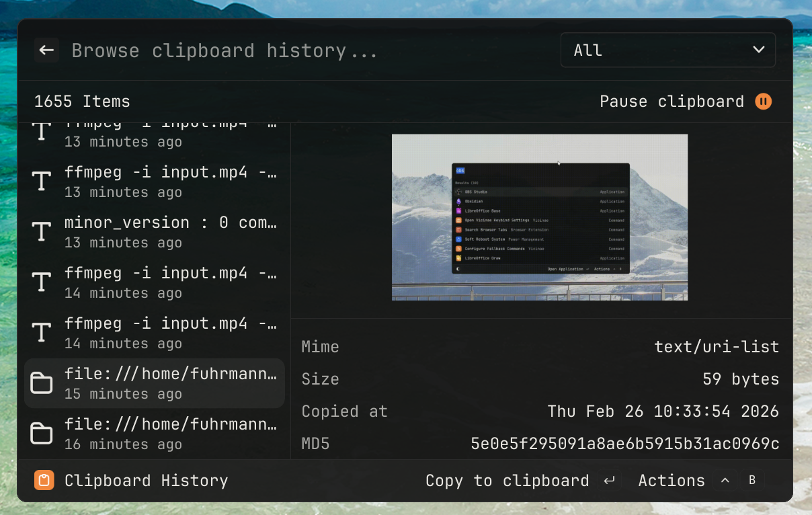The width and height of the screenshot is (812, 515).
Task: Click the orange pause icon
Action: click(x=763, y=102)
